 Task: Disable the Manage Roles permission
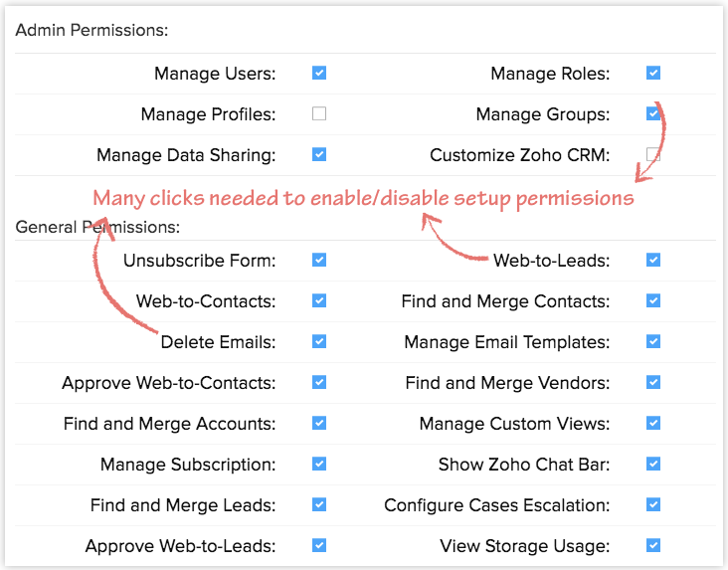click(x=653, y=73)
